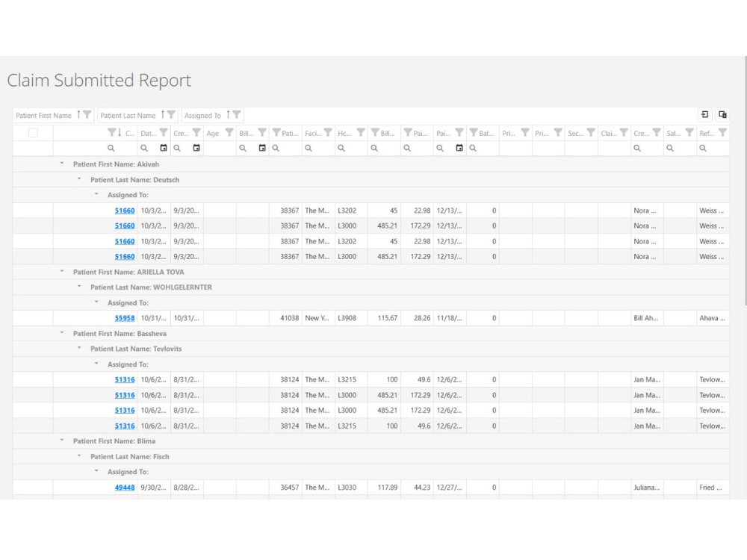Open claim link 55958
Viewport: 747px width, 560px height.
[125, 318]
